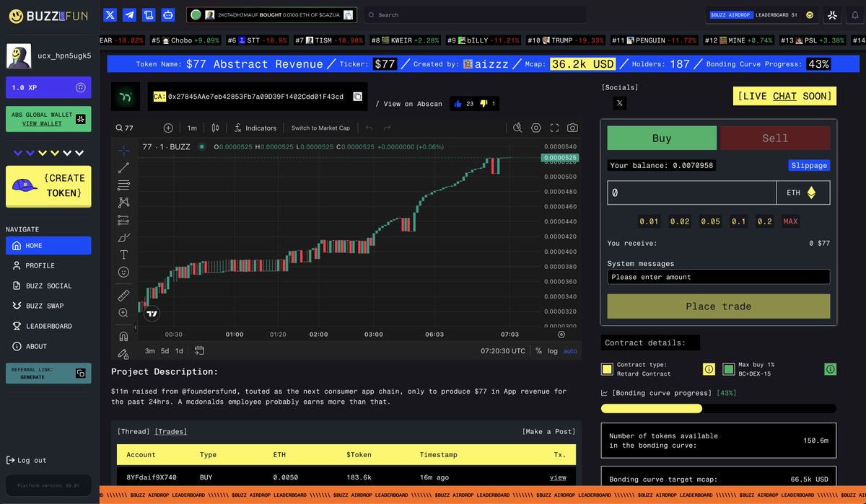Click the thumbs-up like icon
Screen dimensions: 866x504
pos(458,104)
